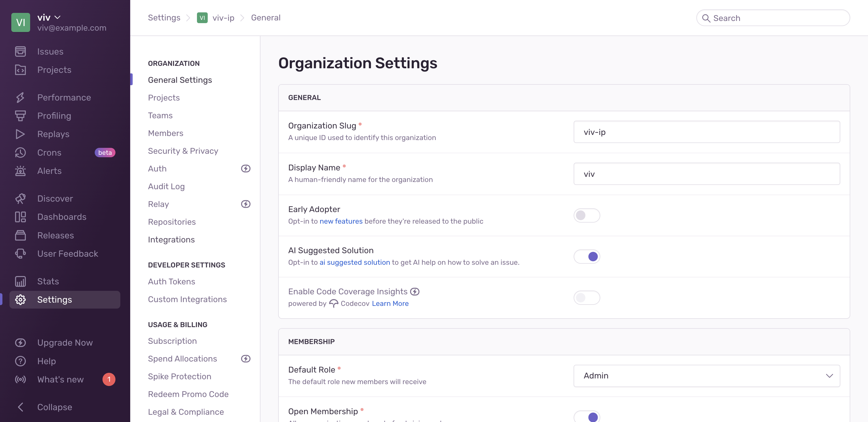Open User Feedback icon
Image resolution: width=868 pixels, height=422 pixels.
(20, 253)
